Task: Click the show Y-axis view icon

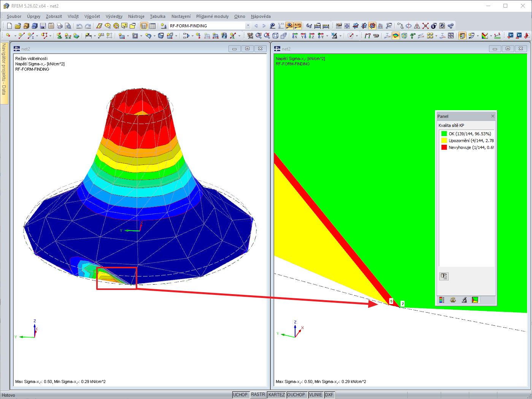Action: [x=303, y=36]
